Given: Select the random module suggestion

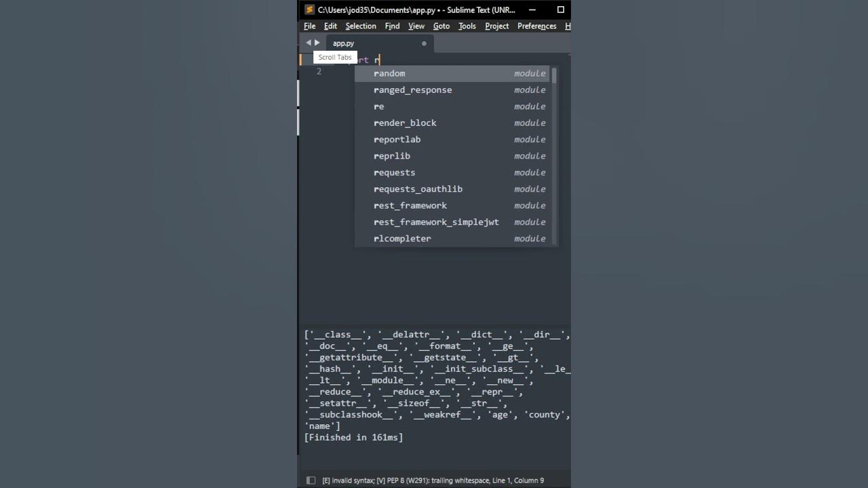Looking at the screenshot, I should pos(452,73).
